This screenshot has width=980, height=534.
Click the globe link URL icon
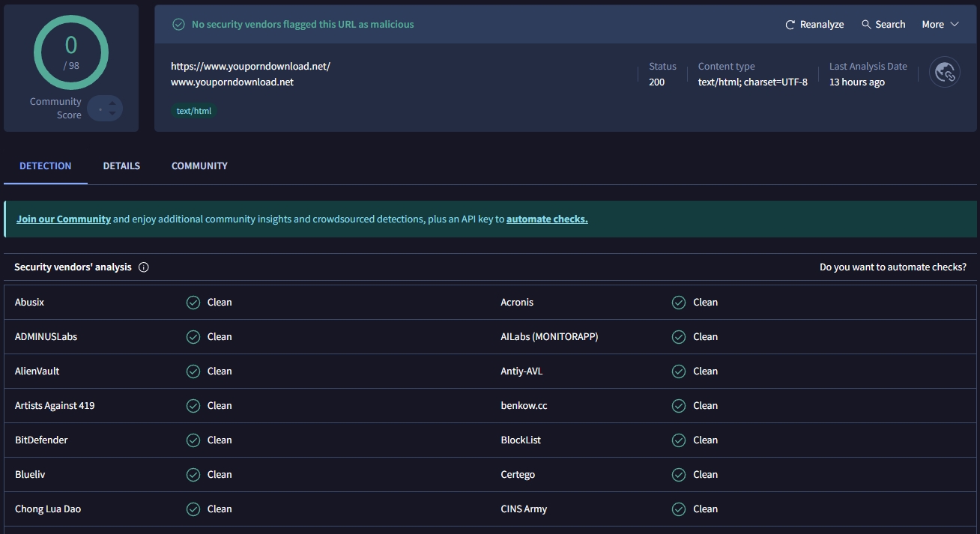tap(944, 73)
